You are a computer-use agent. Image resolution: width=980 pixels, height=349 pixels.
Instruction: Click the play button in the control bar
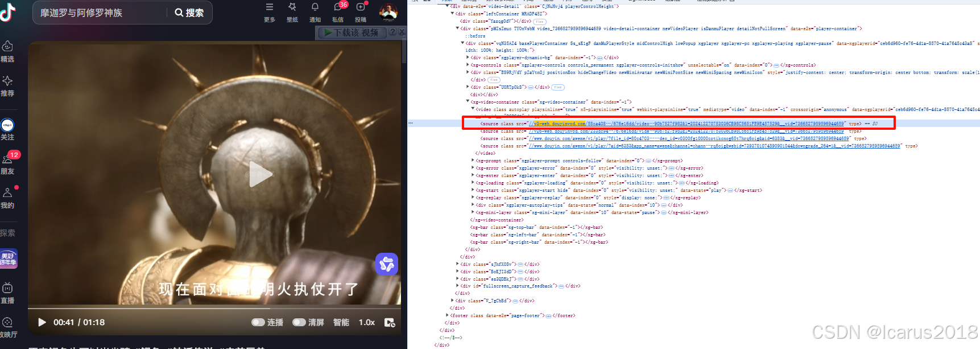(x=42, y=322)
